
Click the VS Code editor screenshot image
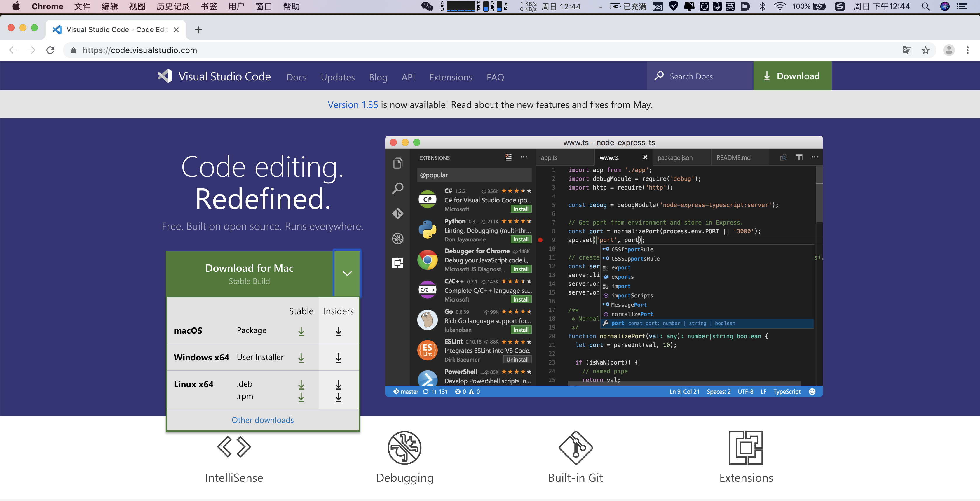pyautogui.click(x=604, y=266)
